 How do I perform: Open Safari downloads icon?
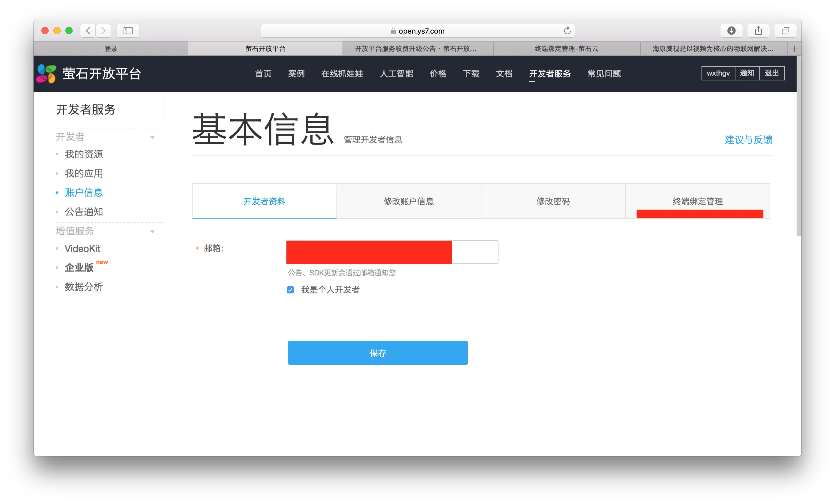pos(731,31)
